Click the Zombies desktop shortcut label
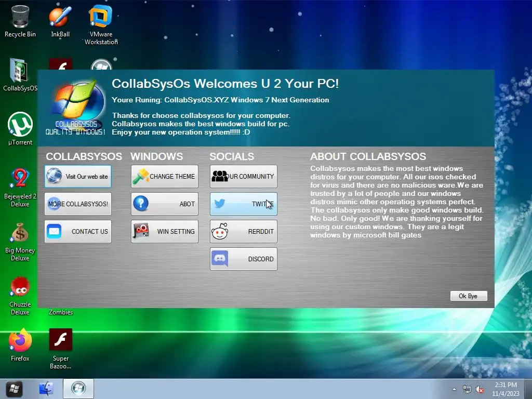 tap(61, 312)
